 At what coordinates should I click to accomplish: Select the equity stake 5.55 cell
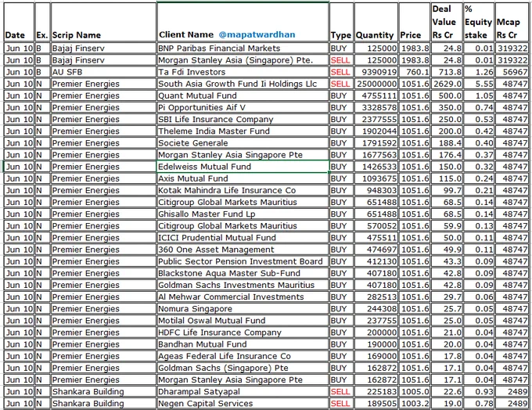click(478, 84)
